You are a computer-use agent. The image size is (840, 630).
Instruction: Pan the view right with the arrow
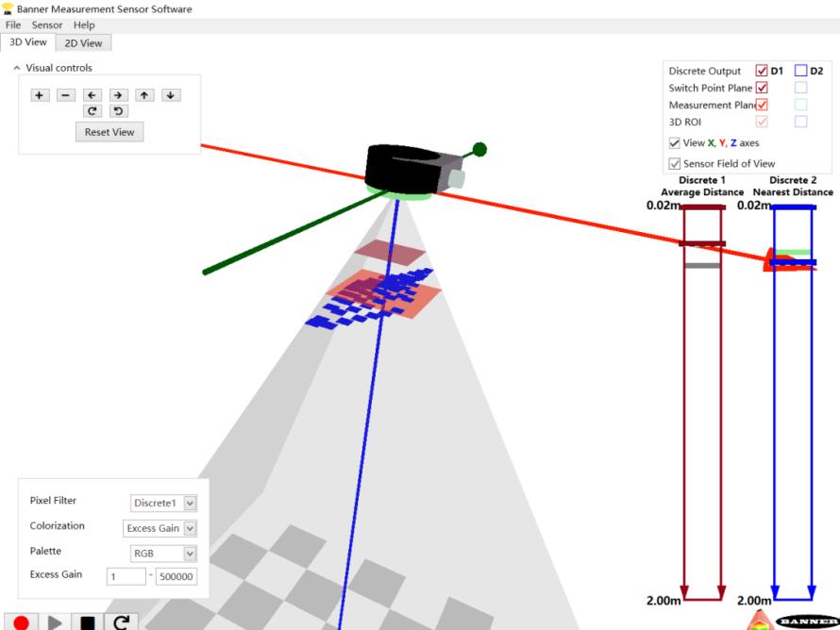coord(118,95)
